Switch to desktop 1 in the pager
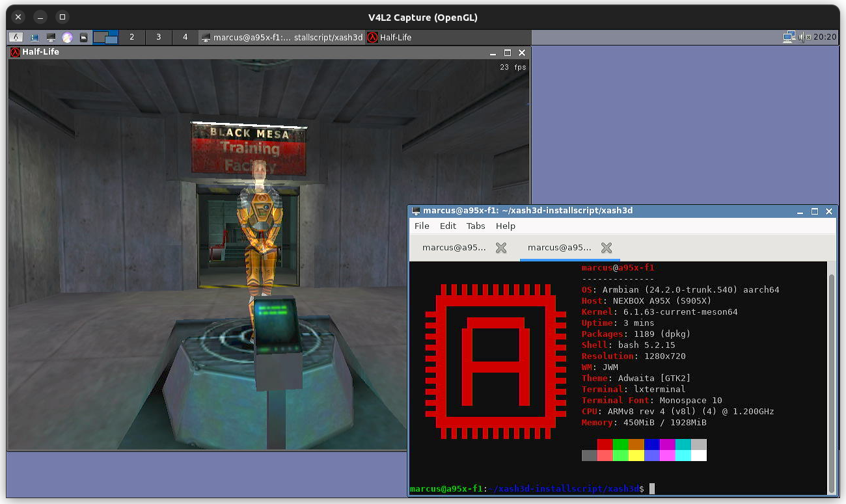The width and height of the screenshot is (846, 504). pos(105,38)
